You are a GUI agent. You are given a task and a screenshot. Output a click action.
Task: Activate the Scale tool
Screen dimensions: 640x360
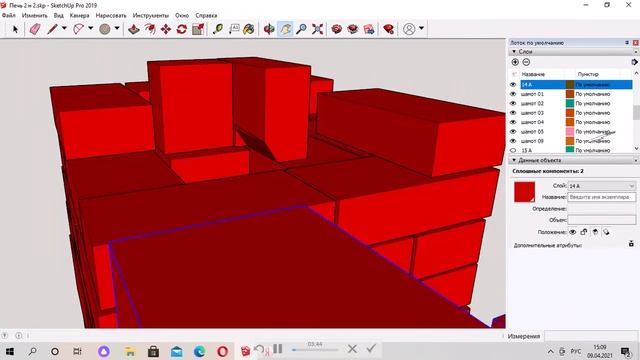point(198,29)
